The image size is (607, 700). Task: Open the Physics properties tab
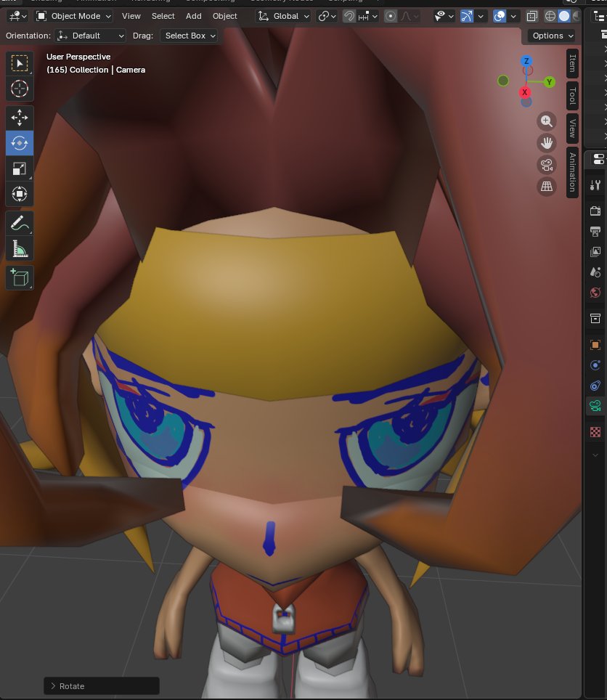(595, 365)
